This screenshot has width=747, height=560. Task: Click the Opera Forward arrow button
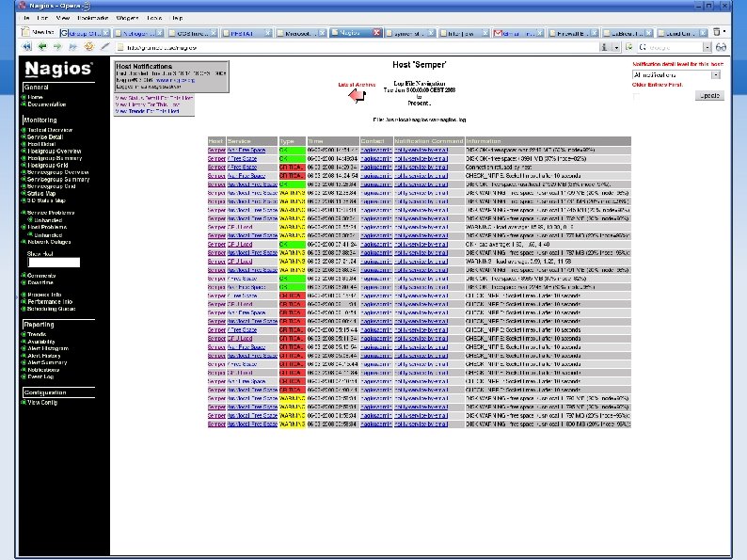(x=57, y=47)
